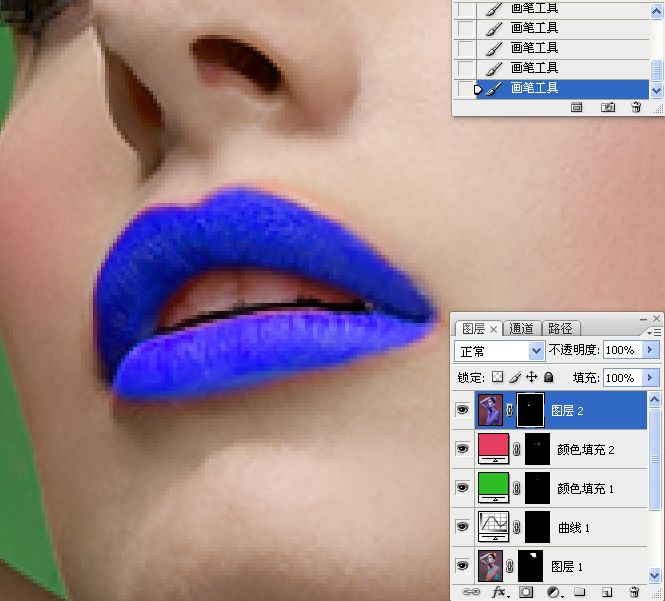Click the chain link icon on 颜色填充 2
The image size is (665, 601).
pos(517,449)
